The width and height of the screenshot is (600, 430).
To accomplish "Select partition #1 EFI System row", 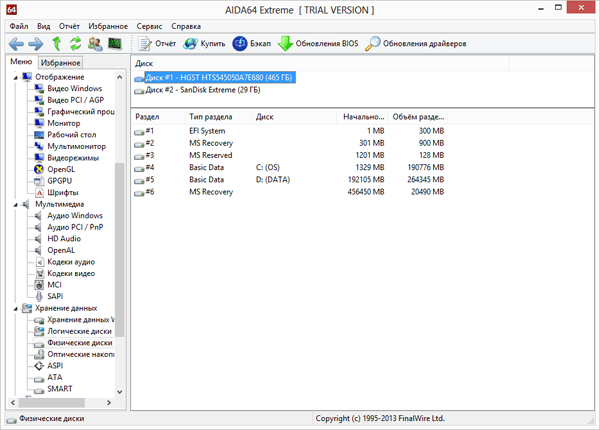I will pos(289,131).
